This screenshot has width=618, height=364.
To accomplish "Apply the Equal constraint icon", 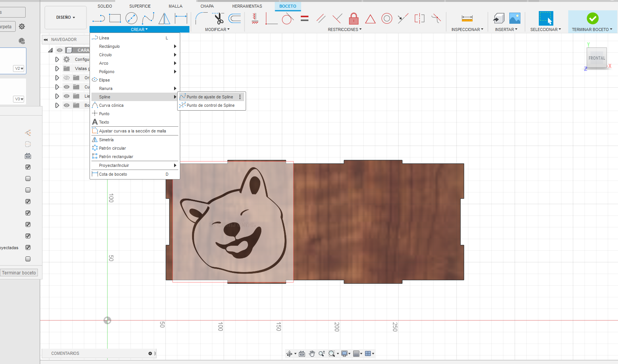I will click(x=305, y=18).
